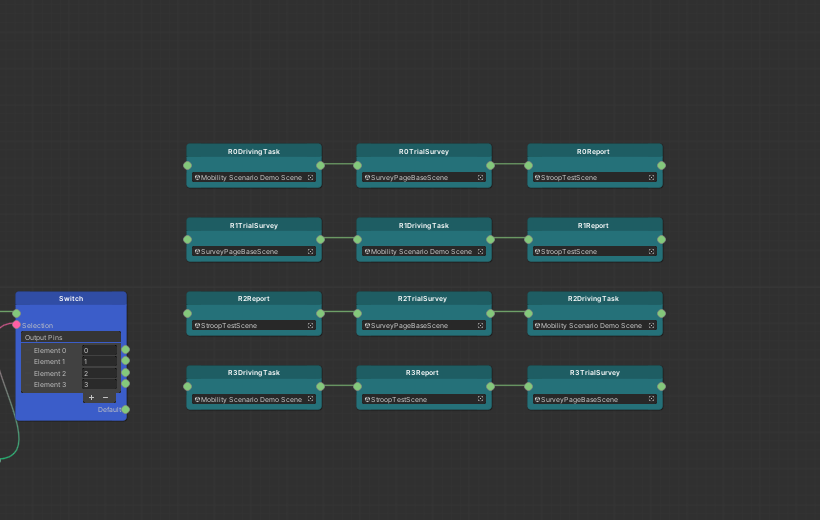Open object picker in R1Report scene field
Screen dimensions: 820x520
652,252
